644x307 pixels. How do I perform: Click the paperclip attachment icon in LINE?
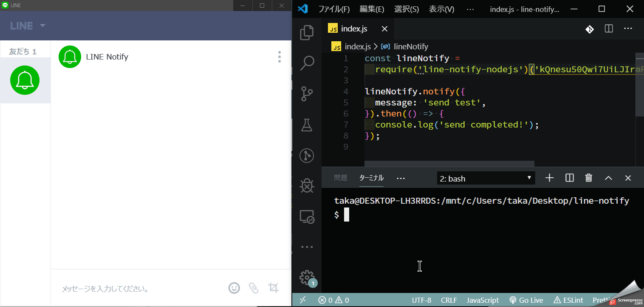(x=254, y=288)
